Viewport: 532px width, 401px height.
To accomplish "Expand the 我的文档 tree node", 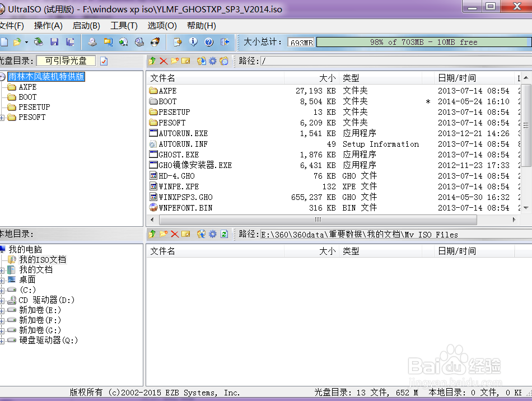I will pyautogui.click(x=2, y=271).
